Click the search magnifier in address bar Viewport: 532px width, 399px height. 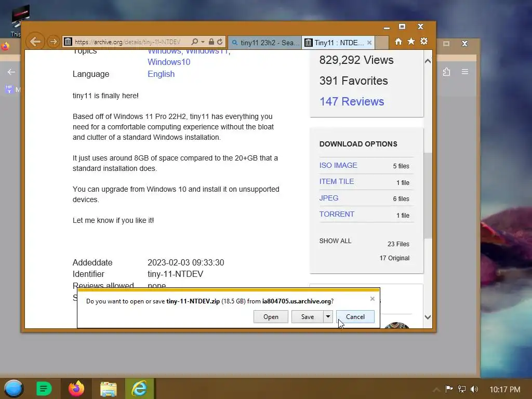coord(194,42)
